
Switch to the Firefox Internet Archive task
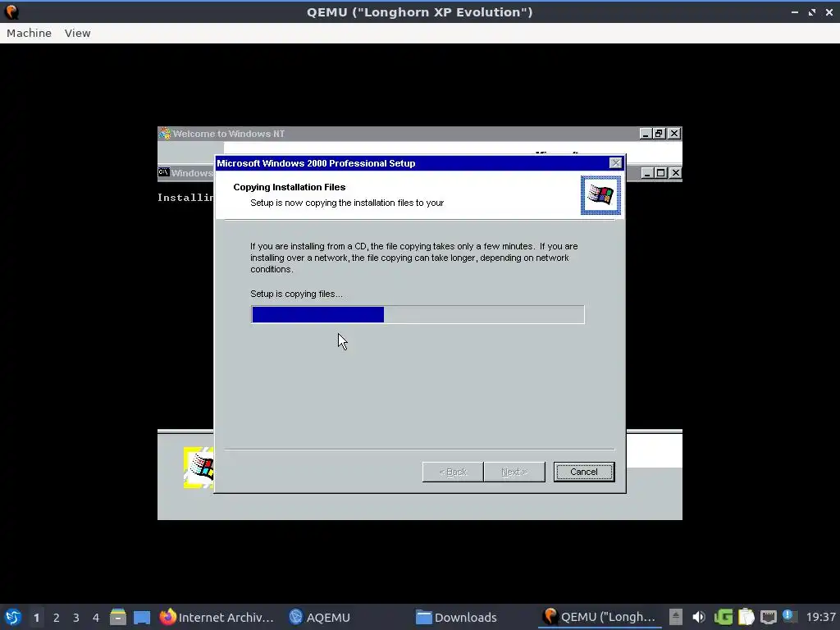click(x=217, y=617)
